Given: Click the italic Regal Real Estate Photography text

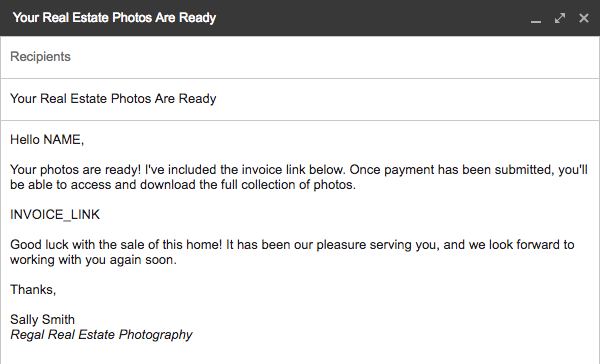Looking at the screenshot, I should point(101,335).
